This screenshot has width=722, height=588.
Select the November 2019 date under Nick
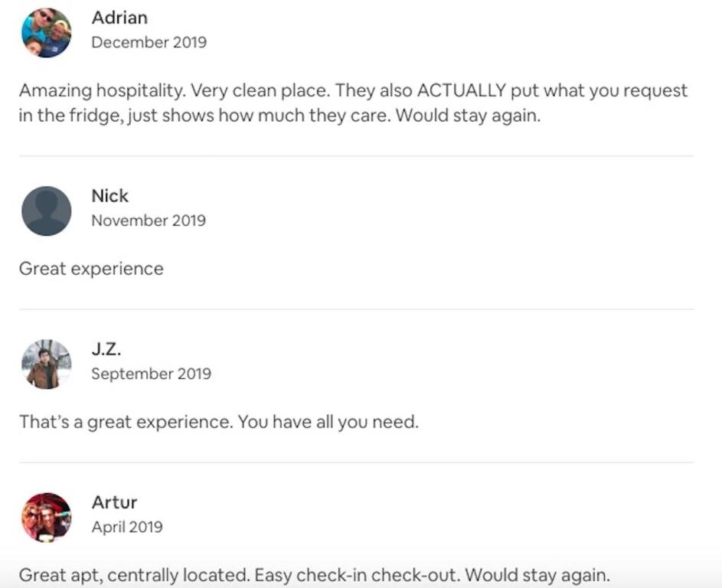coord(149,220)
